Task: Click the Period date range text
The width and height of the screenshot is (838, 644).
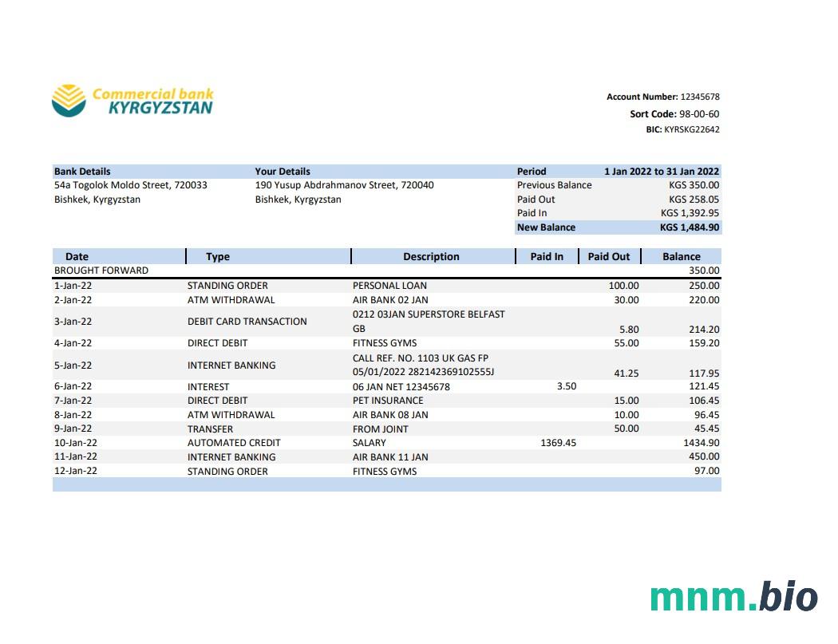Action: pos(661,171)
